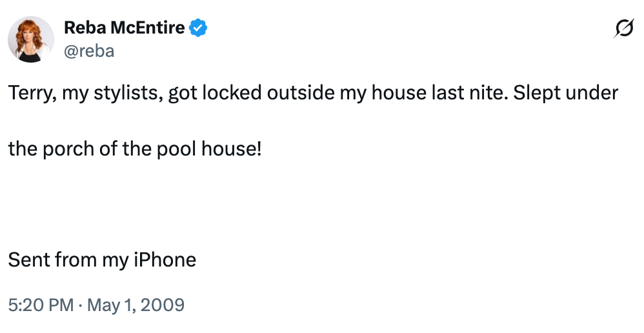644x333 pixels.
Task: Click the blue verified badge
Action: click(x=197, y=28)
